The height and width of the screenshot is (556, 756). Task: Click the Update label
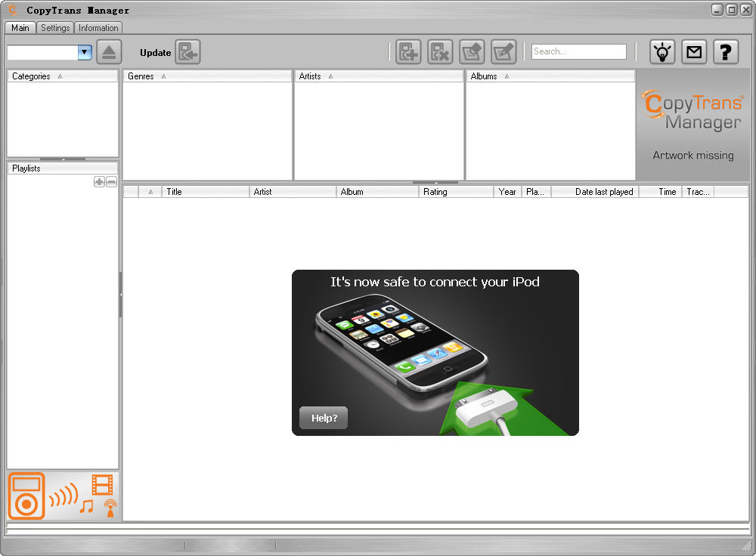[x=155, y=53]
